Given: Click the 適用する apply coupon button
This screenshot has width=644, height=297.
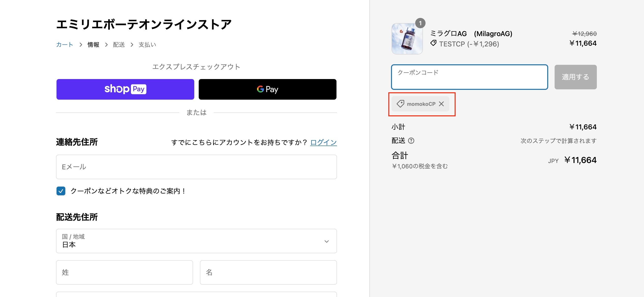Looking at the screenshot, I should click(575, 77).
